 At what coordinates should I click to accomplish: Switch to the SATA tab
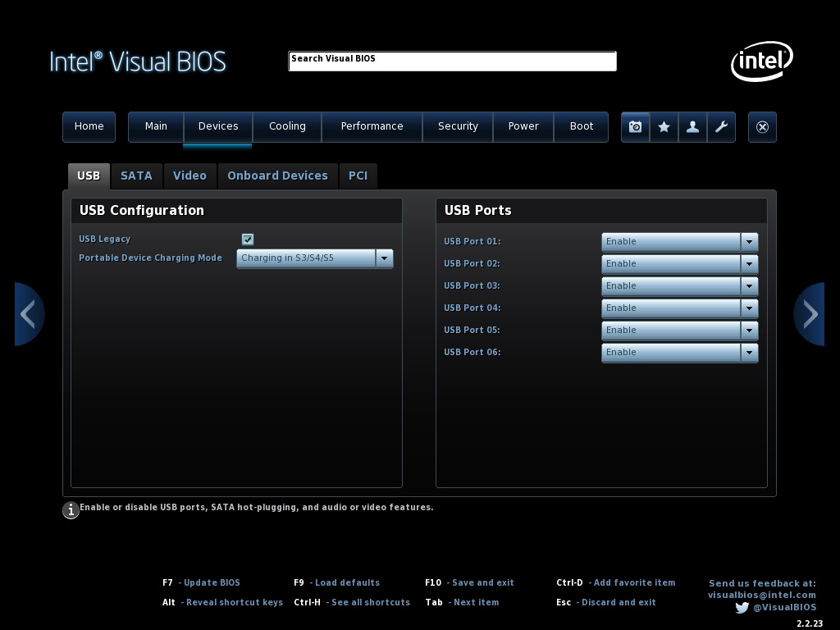[136, 176]
